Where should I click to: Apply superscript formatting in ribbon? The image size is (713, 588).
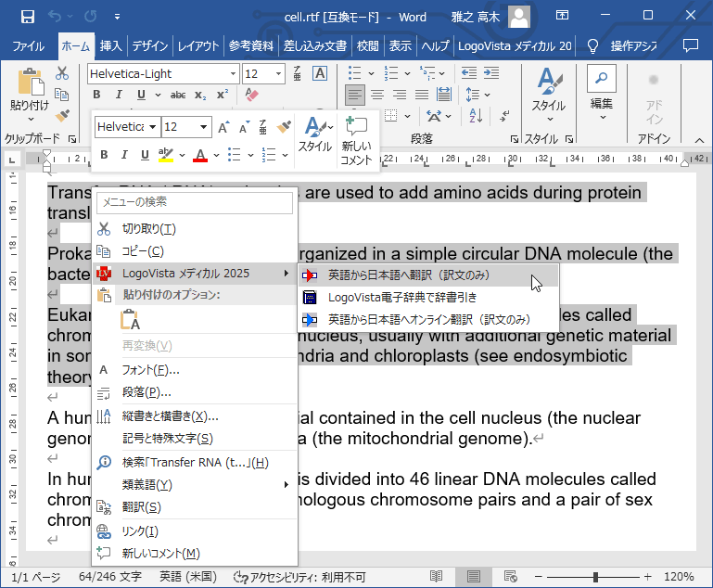click(x=223, y=95)
